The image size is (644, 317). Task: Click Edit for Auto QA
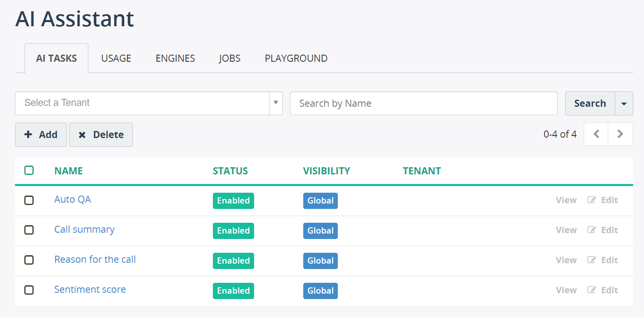click(603, 200)
